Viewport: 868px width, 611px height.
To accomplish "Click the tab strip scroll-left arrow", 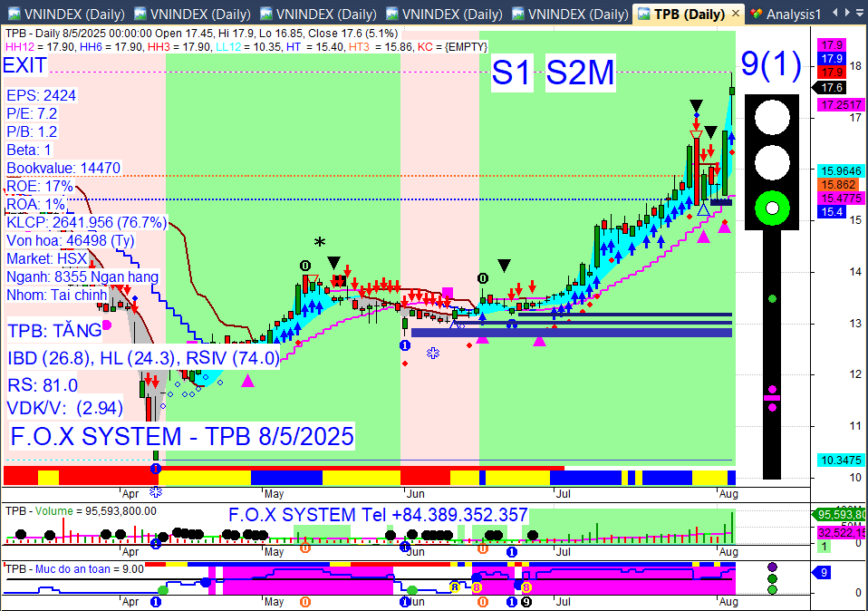I will 836,12.
